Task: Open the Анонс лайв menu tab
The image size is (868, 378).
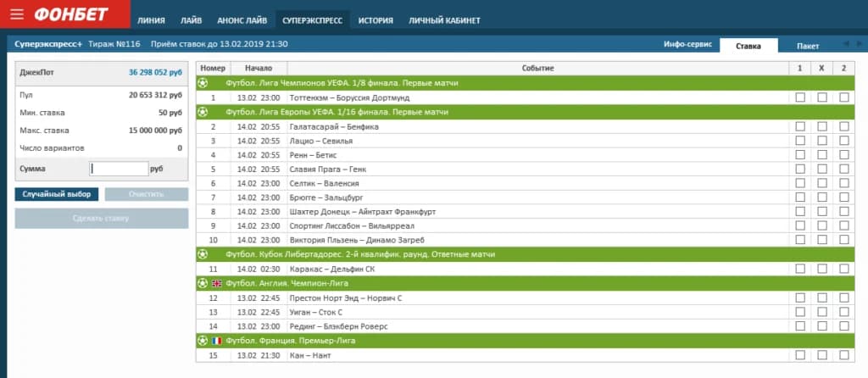Action: point(242,20)
